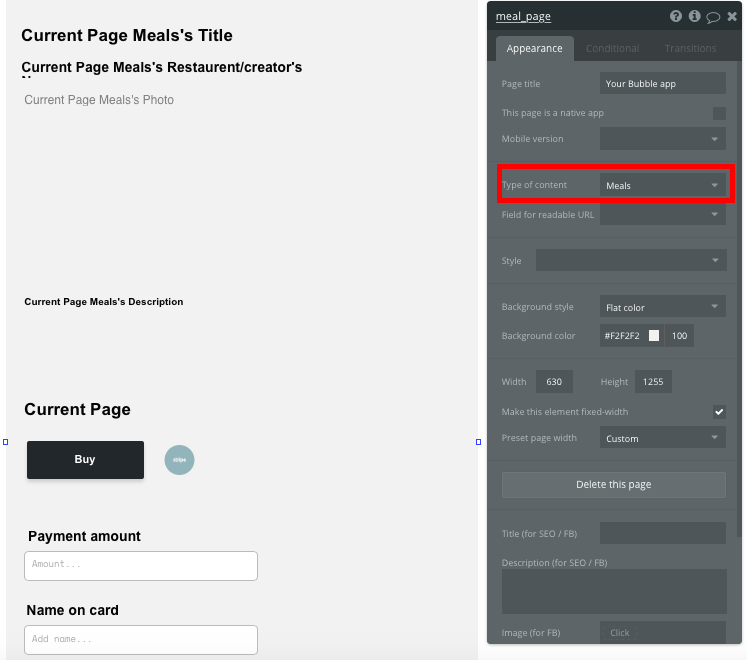Open the Type of content dropdown
Screen dimensions: 747x660
point(663,185)
